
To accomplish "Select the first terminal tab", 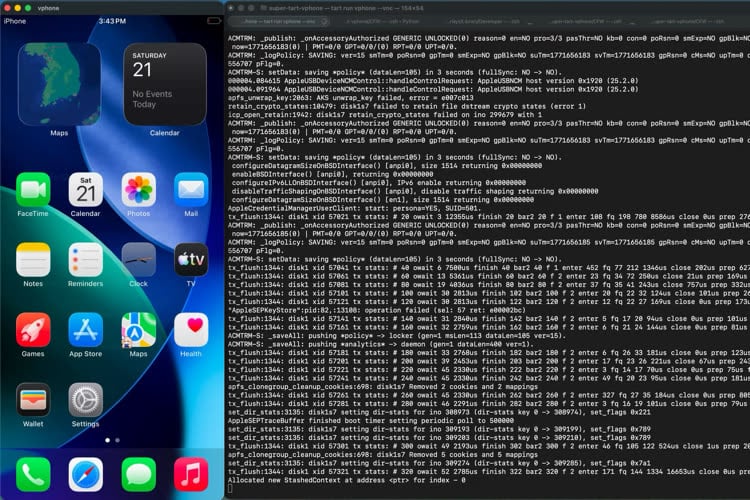I will [269, 20].
